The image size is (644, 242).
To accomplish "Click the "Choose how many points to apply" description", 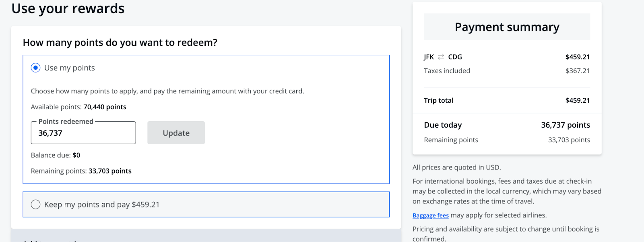I will tap(167, 91).
